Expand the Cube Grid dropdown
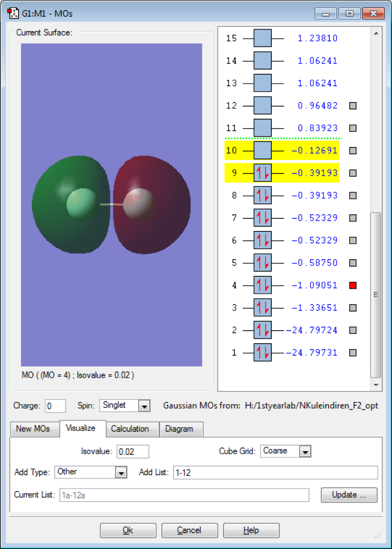 point(305,451)
